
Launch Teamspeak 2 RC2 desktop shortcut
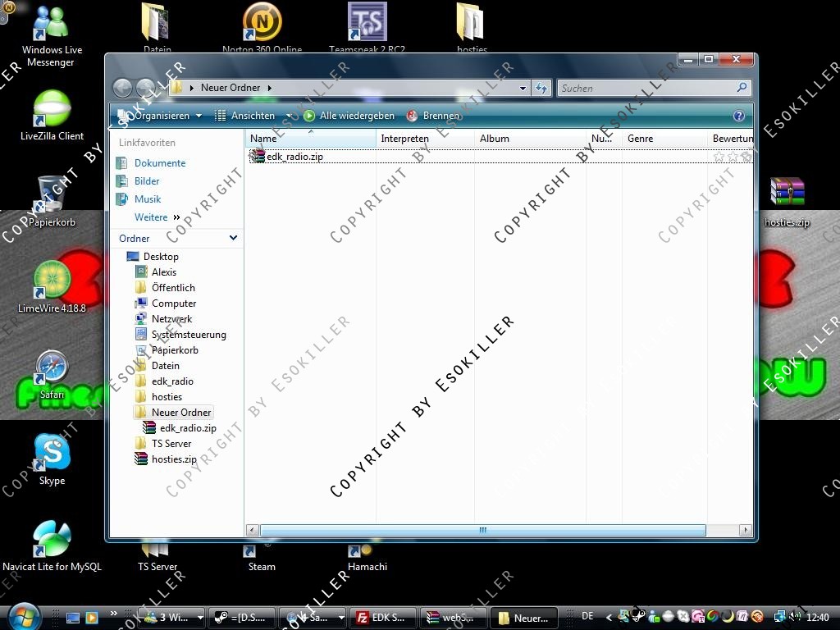click(367, 27)
